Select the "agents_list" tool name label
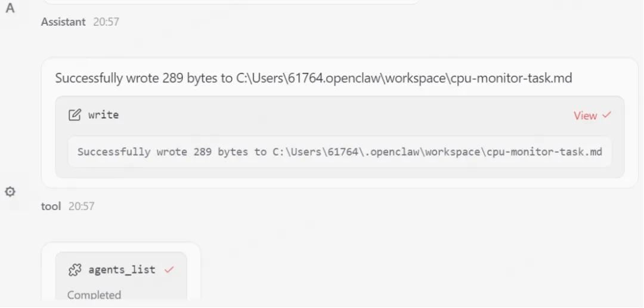 pyautogui.click(x=122, y=270)
